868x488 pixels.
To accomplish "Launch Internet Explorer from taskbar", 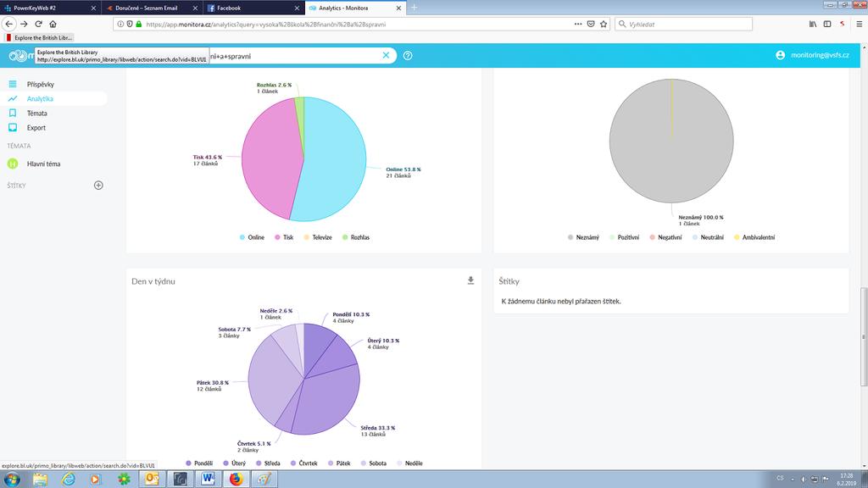I will [68, 480].
